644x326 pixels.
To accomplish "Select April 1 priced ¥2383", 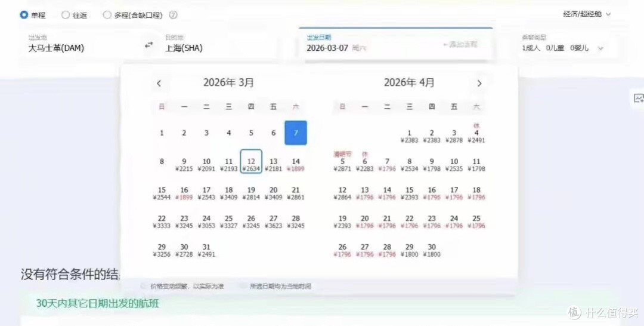I will pyautogui.click(x=410, y=136).
